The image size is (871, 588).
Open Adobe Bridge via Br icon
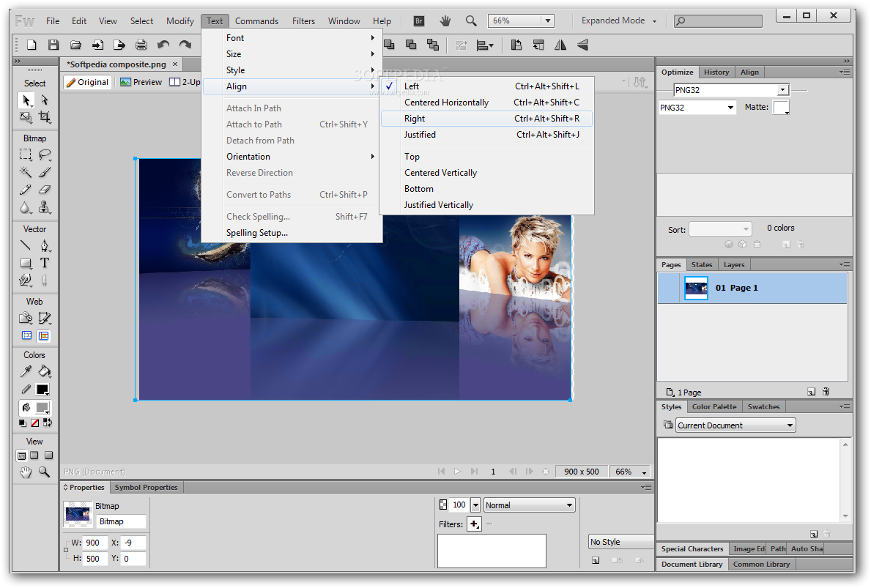point(419,21)
